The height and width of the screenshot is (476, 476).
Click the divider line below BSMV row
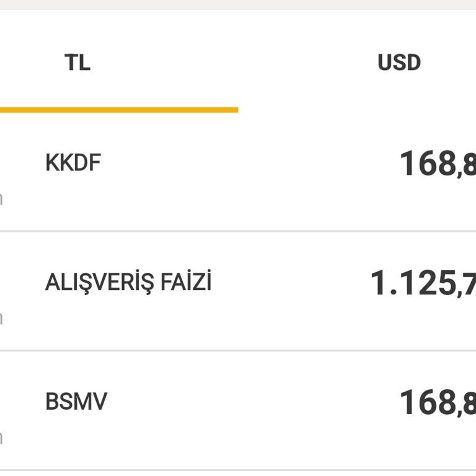point(238,470)
